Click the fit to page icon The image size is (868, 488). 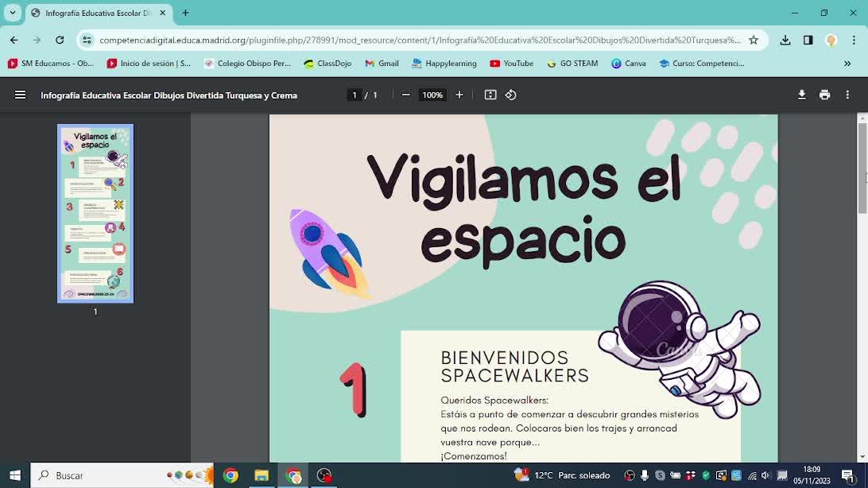tap(490, 95)
